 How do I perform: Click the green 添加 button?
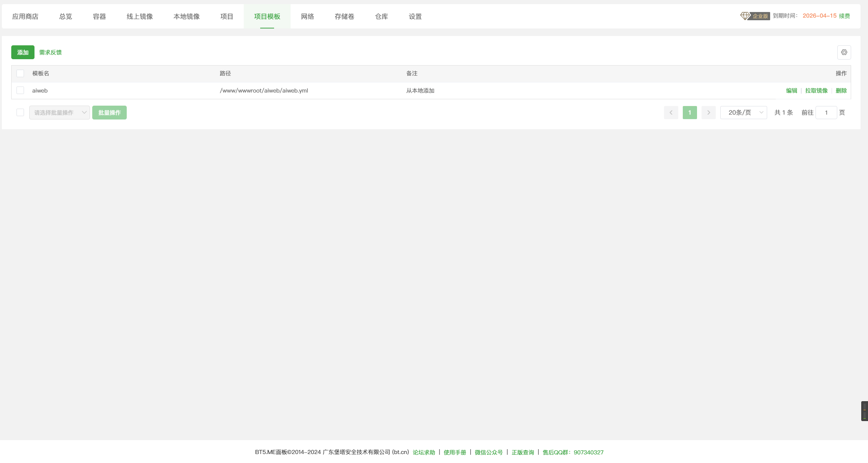(23, 52)
